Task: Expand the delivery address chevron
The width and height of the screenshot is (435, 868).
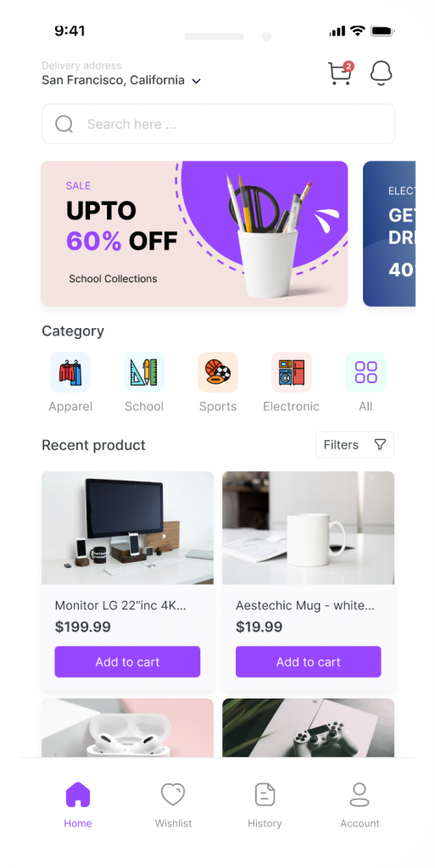Action: pos(196,81)
